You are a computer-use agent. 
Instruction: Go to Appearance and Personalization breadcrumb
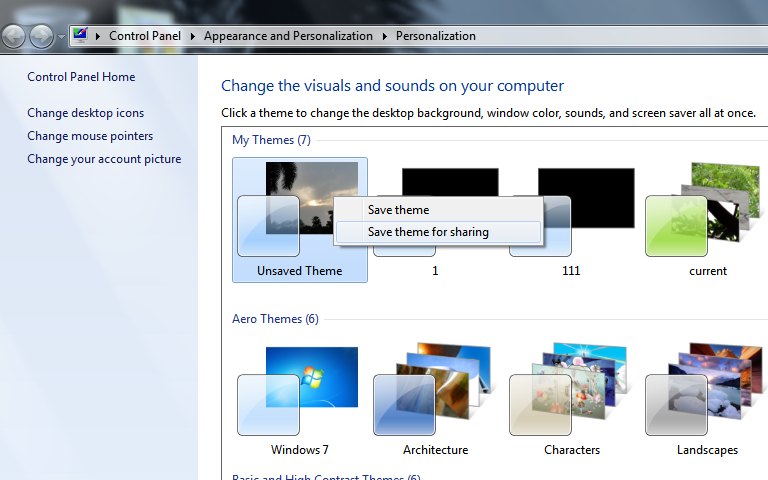[x=288, y=36]
